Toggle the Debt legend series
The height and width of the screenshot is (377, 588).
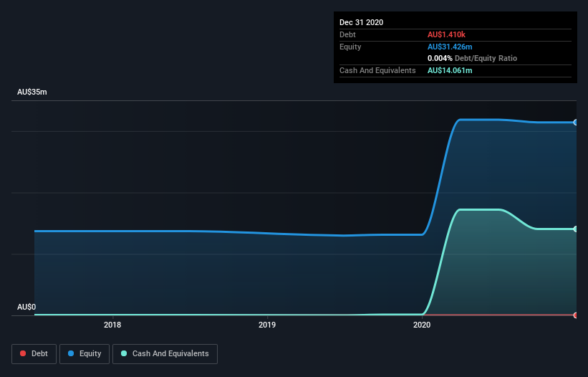click(34, 354)
